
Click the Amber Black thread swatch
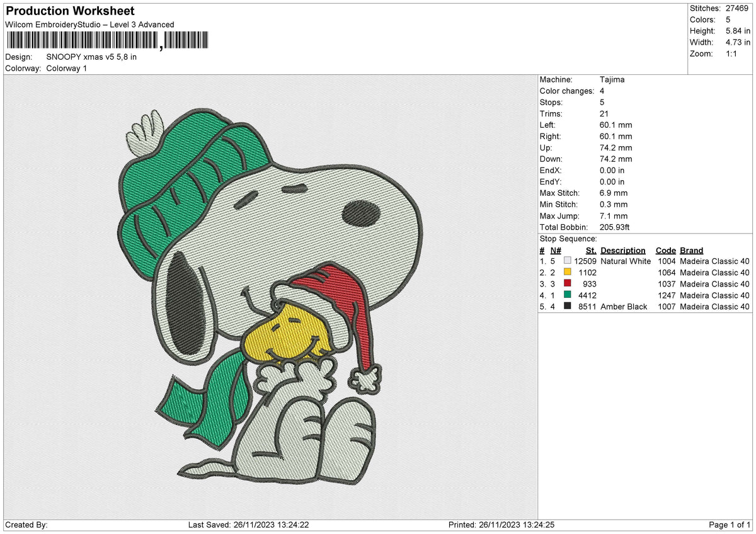point(568,306)
